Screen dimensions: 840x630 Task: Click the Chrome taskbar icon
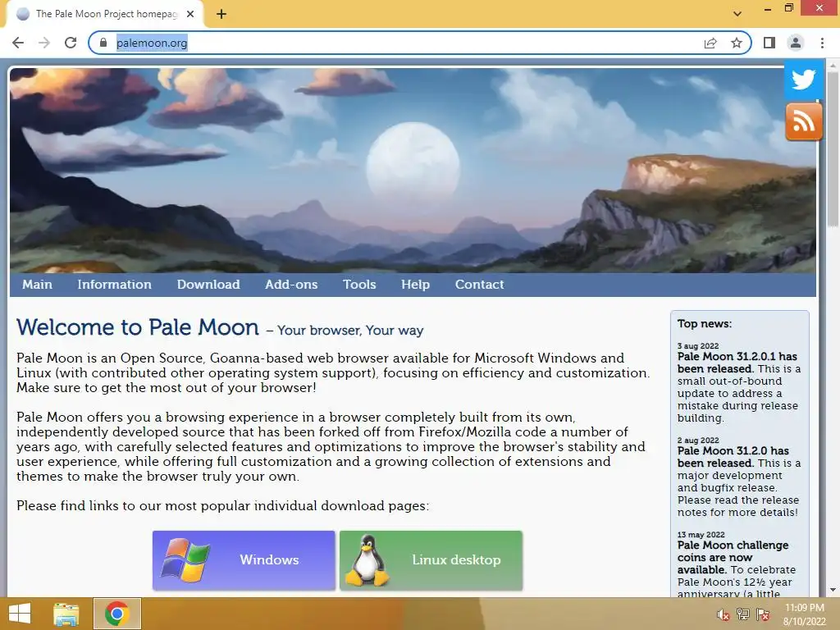pos(116,614)
